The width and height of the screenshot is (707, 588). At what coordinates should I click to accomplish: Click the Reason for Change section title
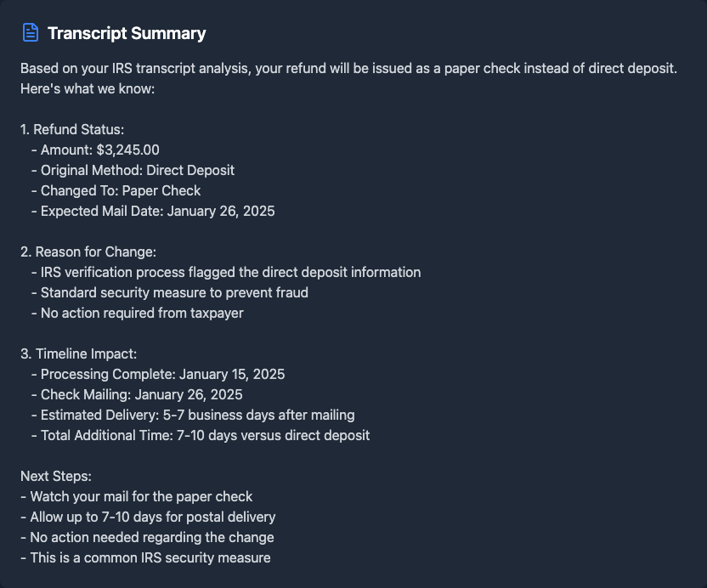pyautogui.click(x=88, y=252)
